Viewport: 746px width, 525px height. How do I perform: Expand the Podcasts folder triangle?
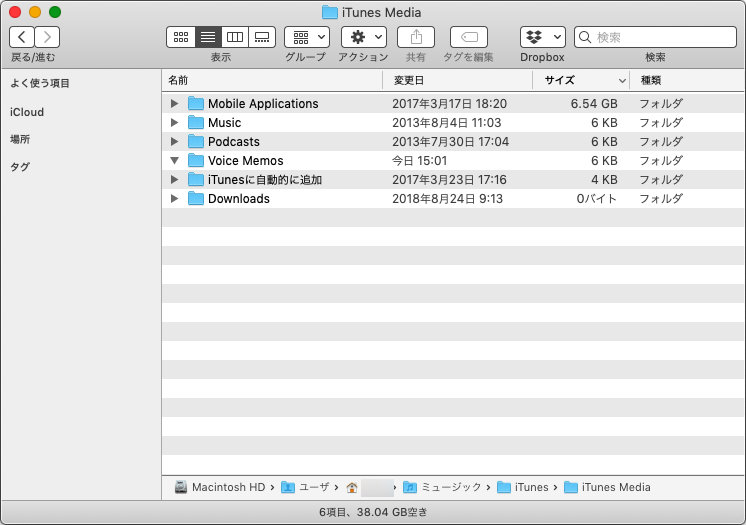pos(175,141)
